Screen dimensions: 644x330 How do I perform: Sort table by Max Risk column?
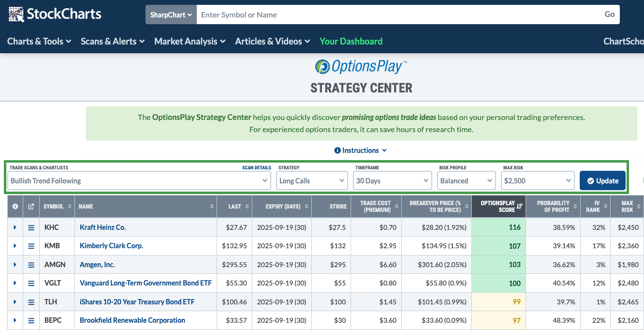click(627, 207)
